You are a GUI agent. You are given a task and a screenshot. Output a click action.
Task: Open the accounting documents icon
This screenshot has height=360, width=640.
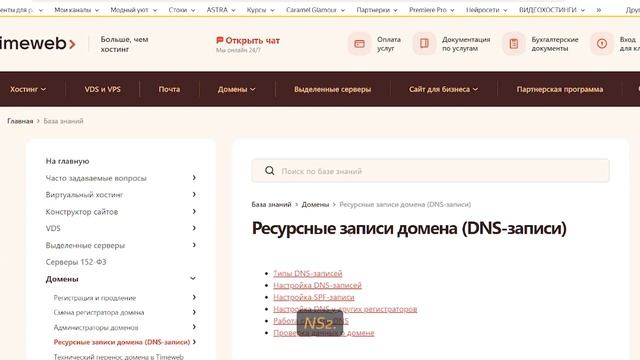pos(513,44)
